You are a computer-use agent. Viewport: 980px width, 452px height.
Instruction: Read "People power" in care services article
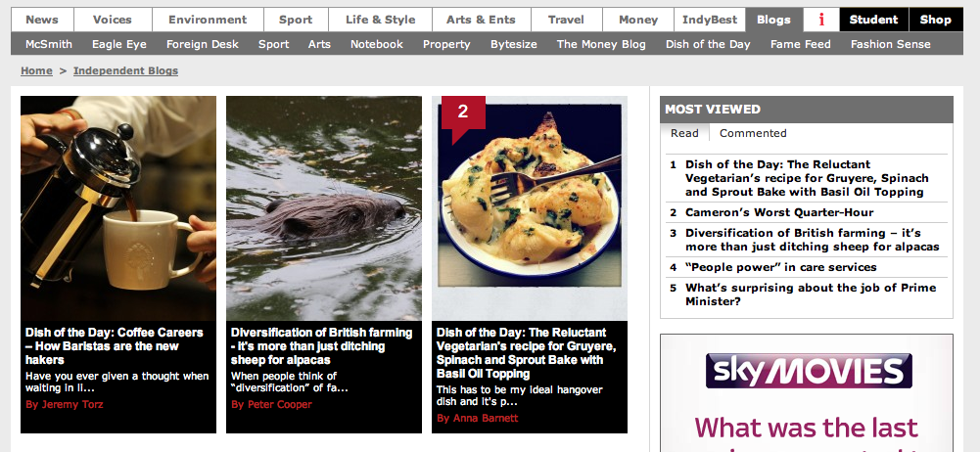point(780,267)
